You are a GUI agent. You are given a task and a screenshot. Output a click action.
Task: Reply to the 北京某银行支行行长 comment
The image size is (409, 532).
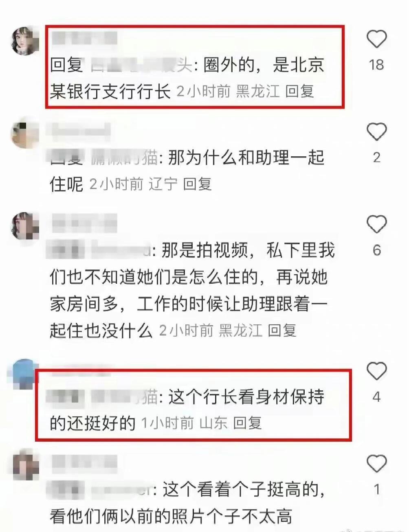point(299,91)
